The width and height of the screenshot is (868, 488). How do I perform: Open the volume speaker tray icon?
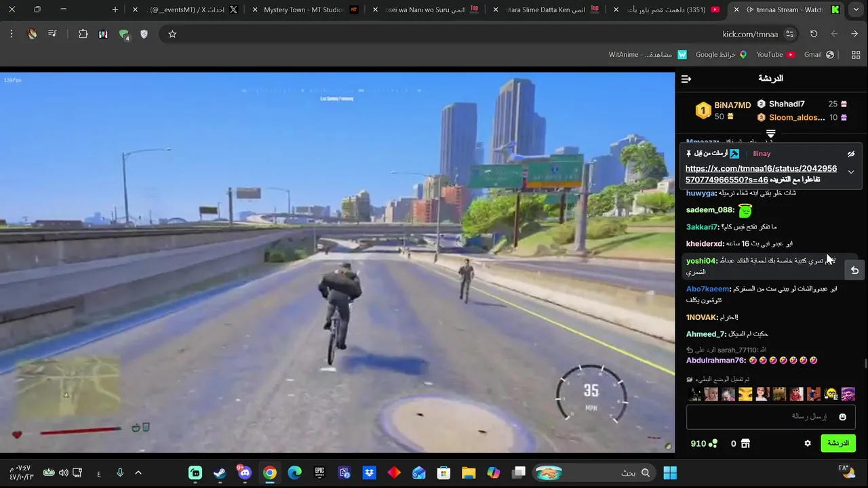pyautogui.click(x=63, y=472)
